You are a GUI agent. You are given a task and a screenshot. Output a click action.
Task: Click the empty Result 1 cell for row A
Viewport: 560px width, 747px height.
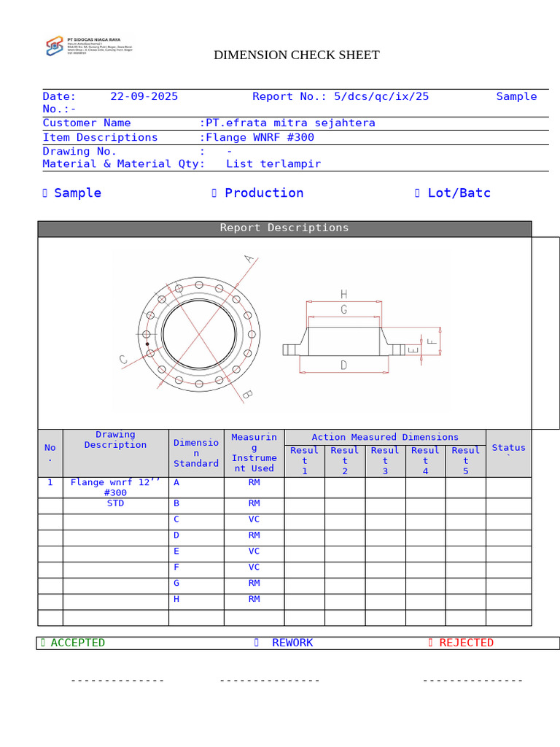point(305,488)
